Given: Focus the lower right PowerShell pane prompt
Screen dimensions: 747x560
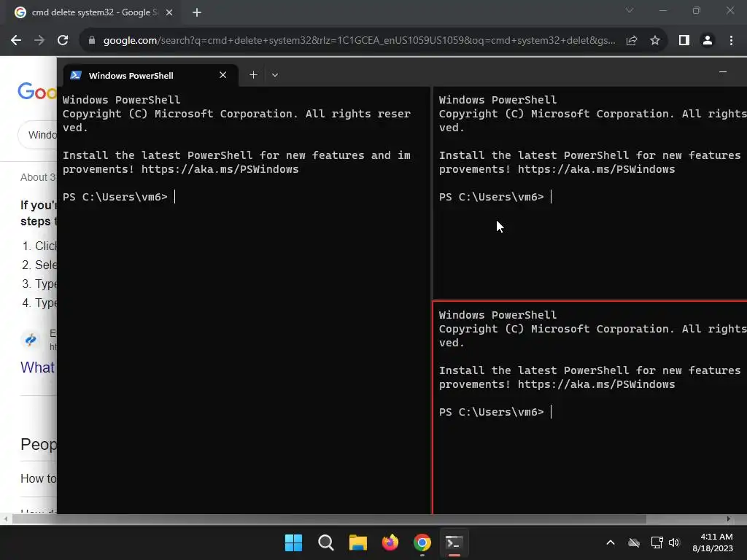Looking at the screenshot, I should [x=495, y=412].
